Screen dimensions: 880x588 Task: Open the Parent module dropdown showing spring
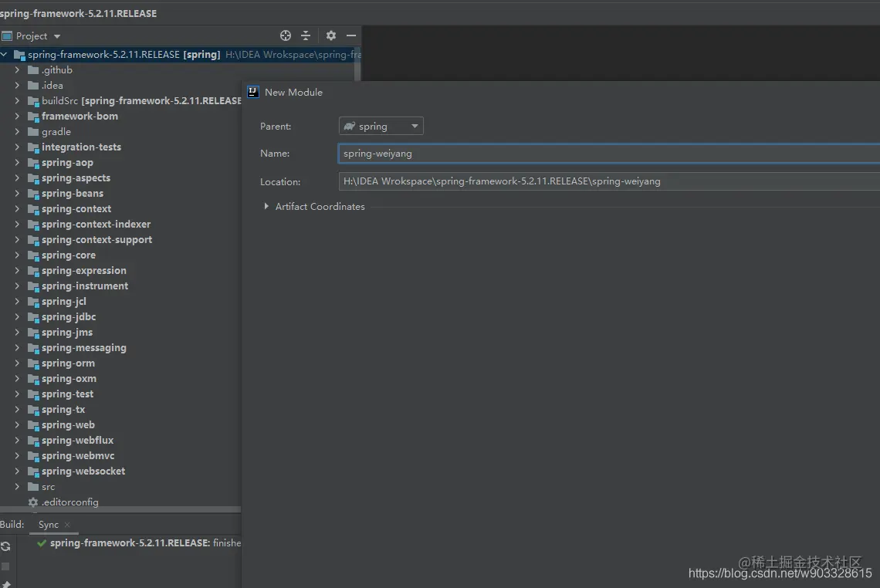point(381,127)
